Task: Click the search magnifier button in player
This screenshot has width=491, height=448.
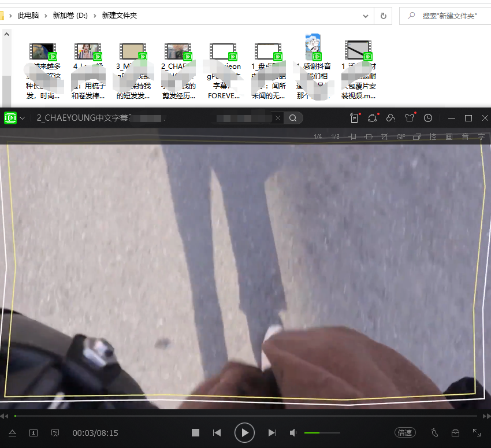Action: click(x=293, y=118)
